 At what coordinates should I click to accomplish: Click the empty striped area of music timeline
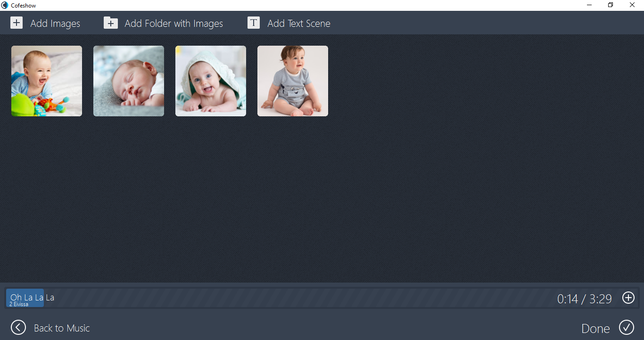pyautogui.click(x=302, y=298)
